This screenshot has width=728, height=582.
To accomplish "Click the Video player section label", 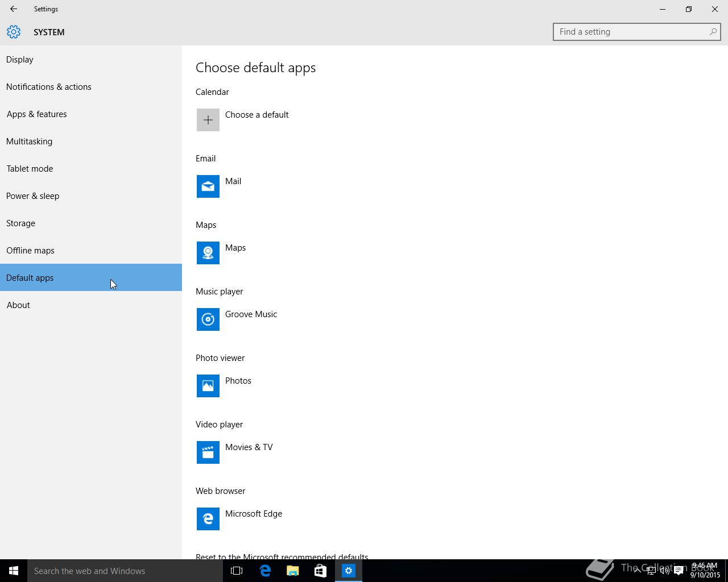I will tap(219, 425).
